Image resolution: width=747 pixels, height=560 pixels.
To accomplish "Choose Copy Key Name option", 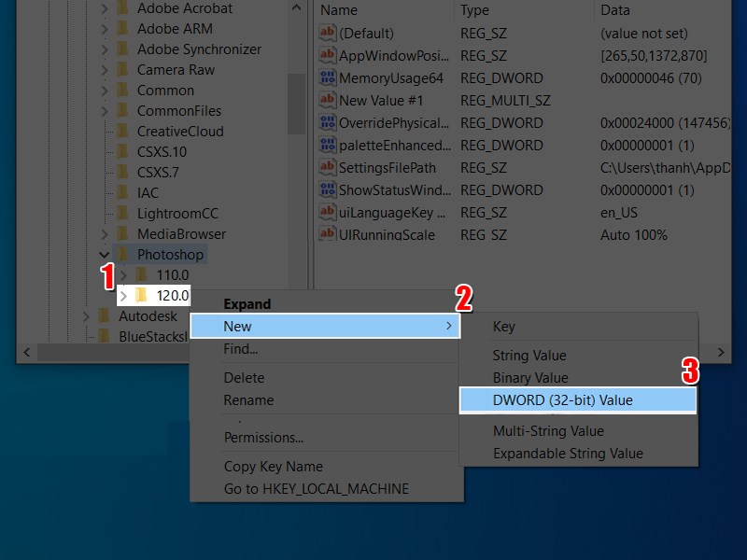I will point(273,467).
